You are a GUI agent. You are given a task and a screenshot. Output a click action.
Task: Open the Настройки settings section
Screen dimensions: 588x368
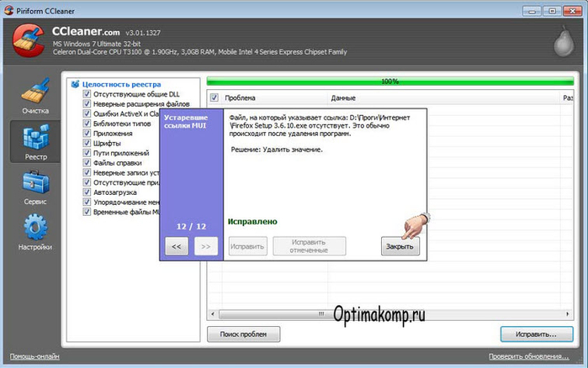[35, 232]
